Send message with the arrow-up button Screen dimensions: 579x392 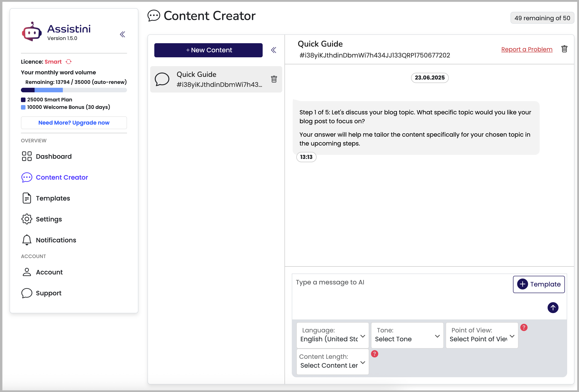click(553, 308)
